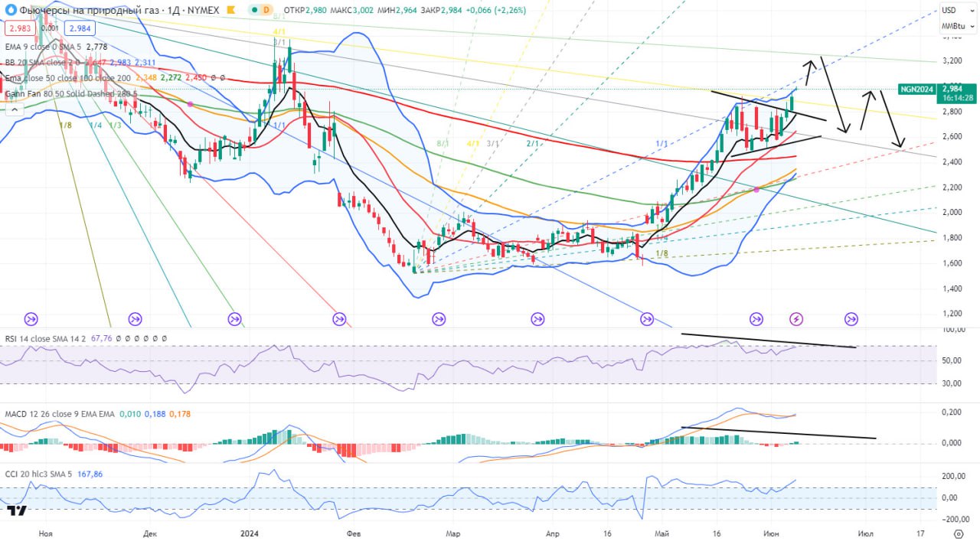
Task: Click the Май time axis label
Action: (x=661, y=533)
